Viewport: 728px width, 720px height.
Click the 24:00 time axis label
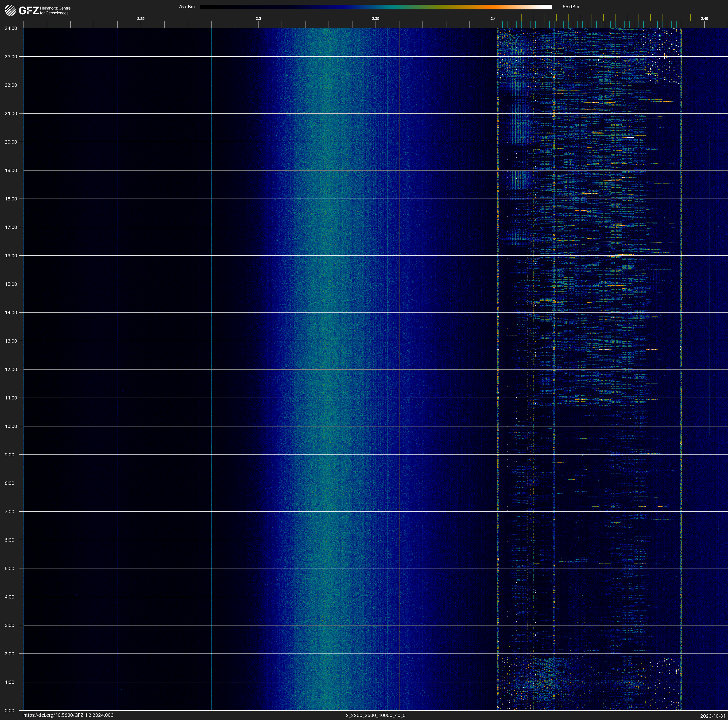(x=11, y=28)
